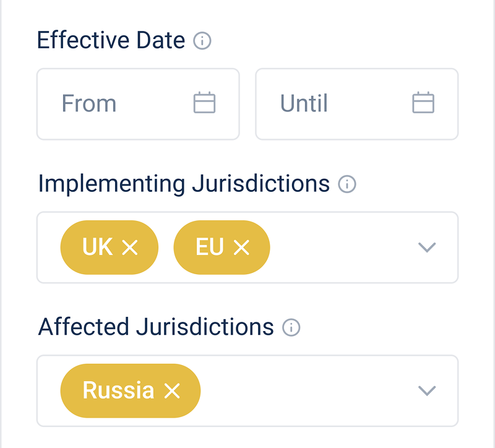Click the Implementing Jurisdictions label text

click(x=184, y=184)
